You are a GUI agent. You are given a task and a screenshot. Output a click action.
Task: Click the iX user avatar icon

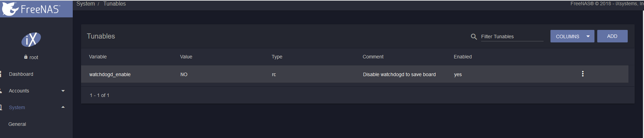[x=31, y=40]
